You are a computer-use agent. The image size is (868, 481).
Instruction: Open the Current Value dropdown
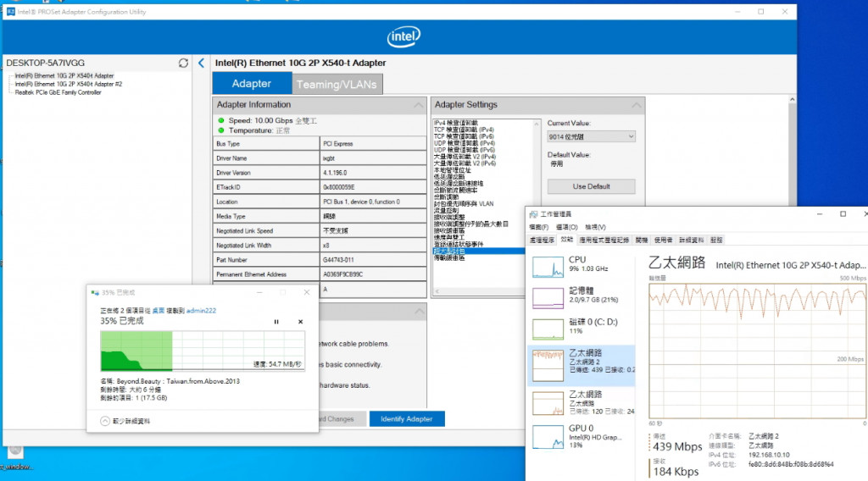[x=591, y=136]
